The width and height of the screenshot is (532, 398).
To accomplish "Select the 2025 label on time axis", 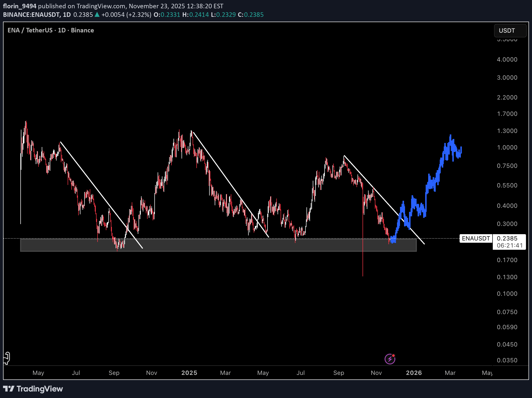I will coord(189,373).
